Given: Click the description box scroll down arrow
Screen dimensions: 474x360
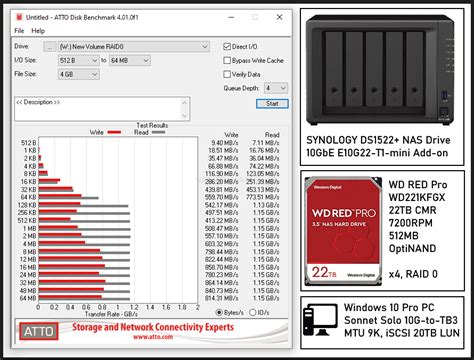Looking at the screenshot, I should [x=184, y=115].
